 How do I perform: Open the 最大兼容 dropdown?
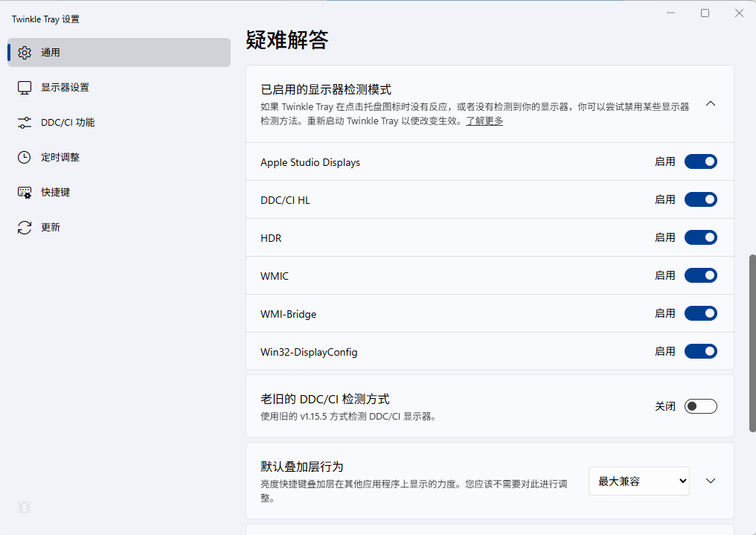tap(639, 481)
